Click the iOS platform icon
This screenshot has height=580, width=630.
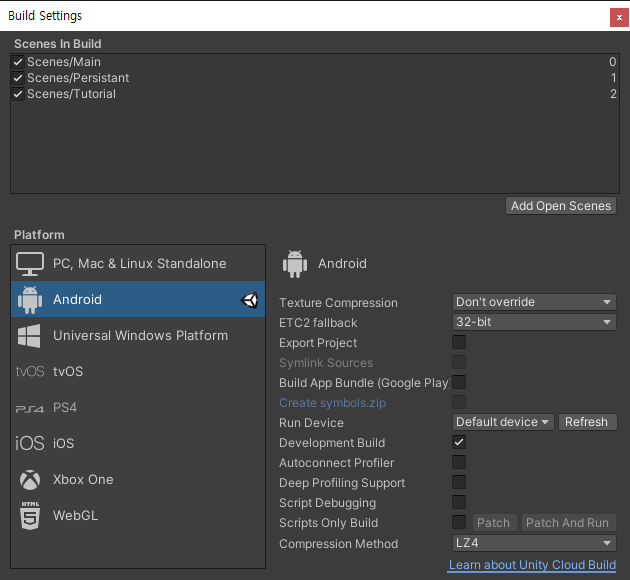[30, 443]
